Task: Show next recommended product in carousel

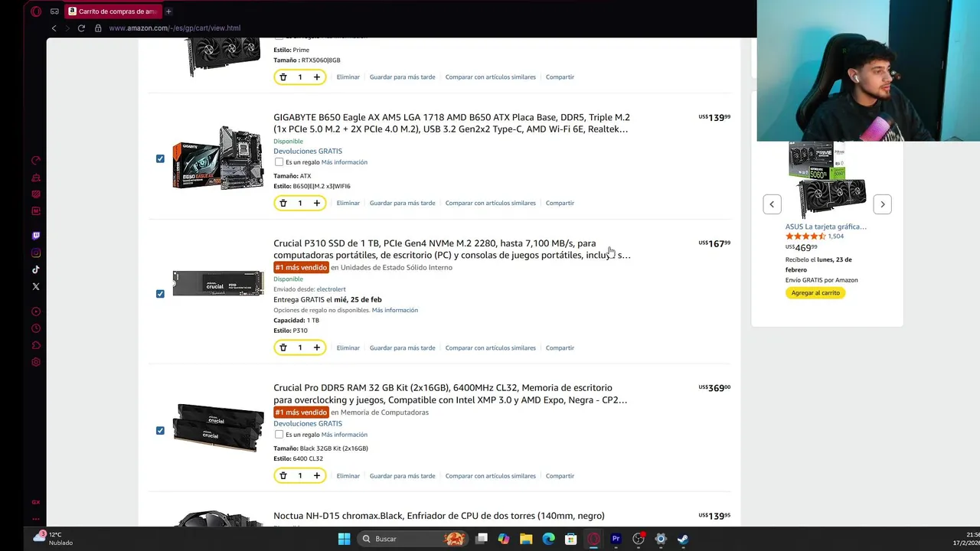Action: [882, 204]
